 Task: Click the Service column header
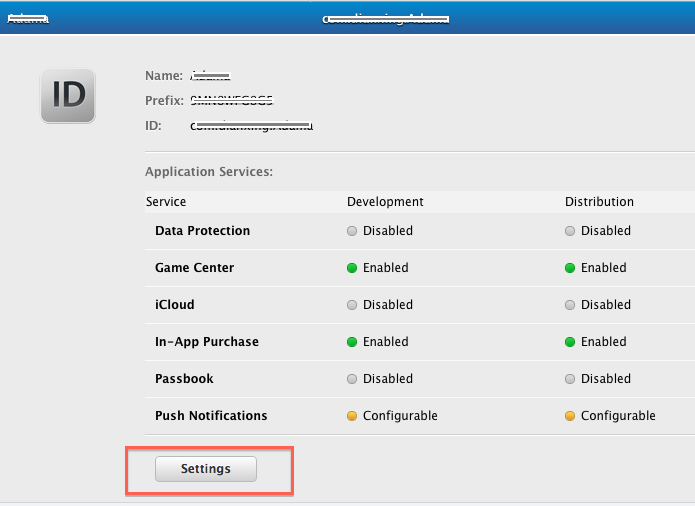(166, 202)
